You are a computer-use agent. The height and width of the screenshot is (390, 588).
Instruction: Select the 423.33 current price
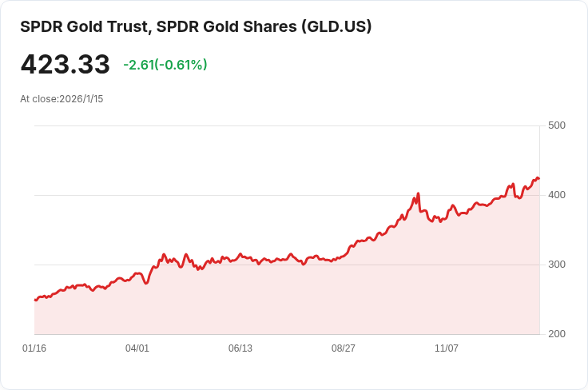point(65,65)
